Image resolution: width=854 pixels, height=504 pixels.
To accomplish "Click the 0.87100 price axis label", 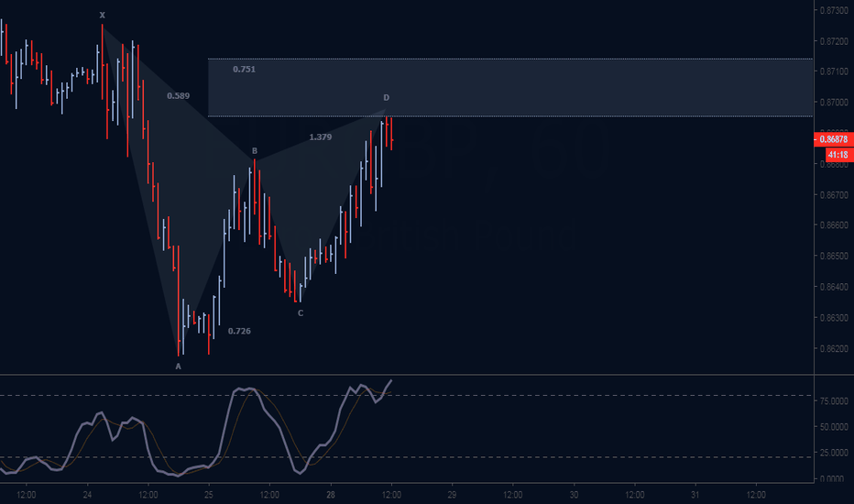I will (834, 71).
